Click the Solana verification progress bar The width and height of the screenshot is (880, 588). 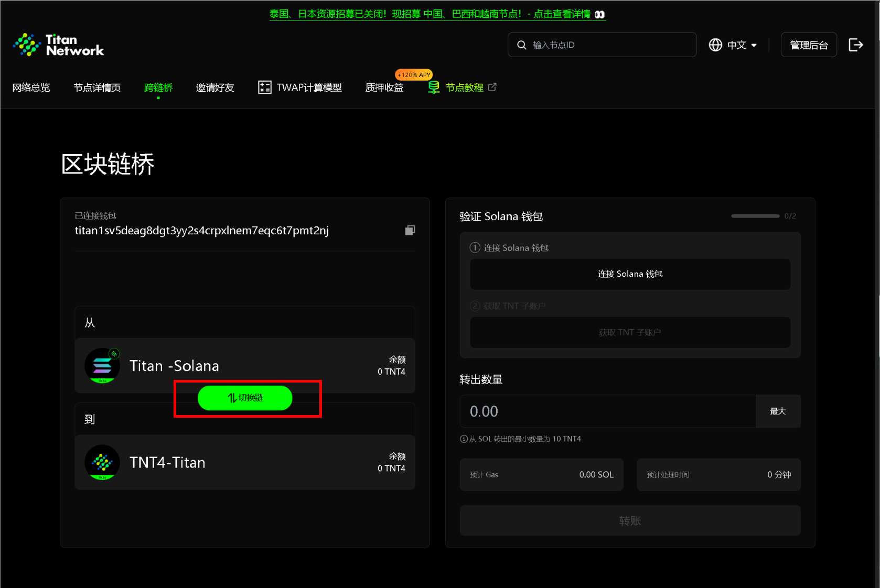[755, 216]
